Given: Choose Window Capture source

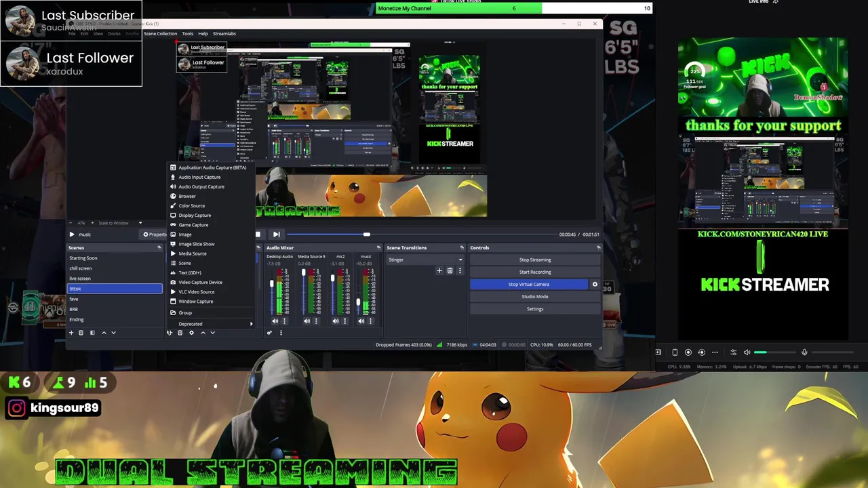Looking at the screenshot, I should [x=212, y=302].
